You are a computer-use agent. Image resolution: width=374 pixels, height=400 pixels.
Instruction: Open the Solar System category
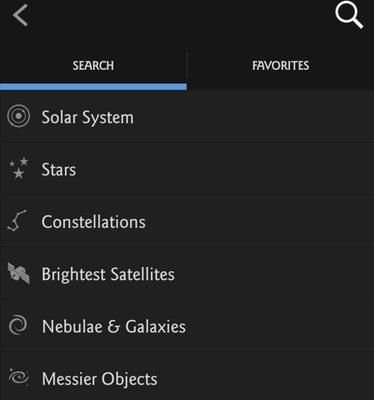pos(187,117)
